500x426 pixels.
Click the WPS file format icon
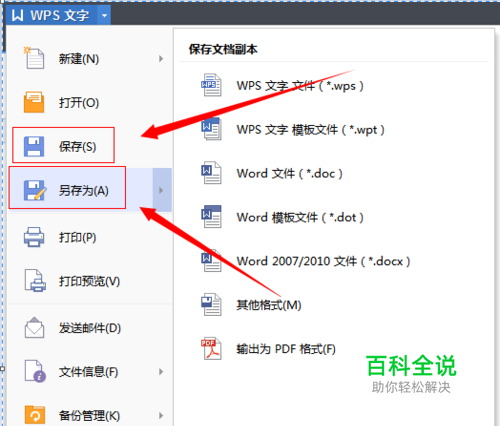coord(211,85)
